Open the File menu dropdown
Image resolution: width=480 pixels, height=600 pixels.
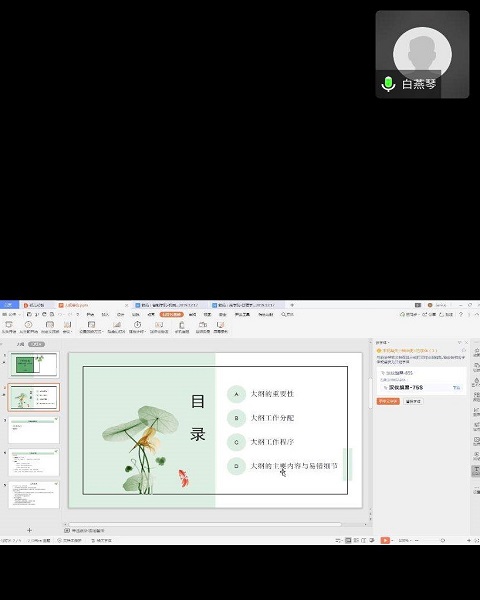11,314
